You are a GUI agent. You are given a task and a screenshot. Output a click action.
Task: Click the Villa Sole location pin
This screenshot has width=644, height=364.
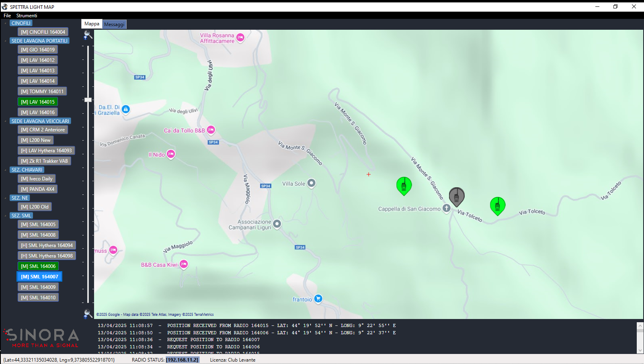coord(312,183)
